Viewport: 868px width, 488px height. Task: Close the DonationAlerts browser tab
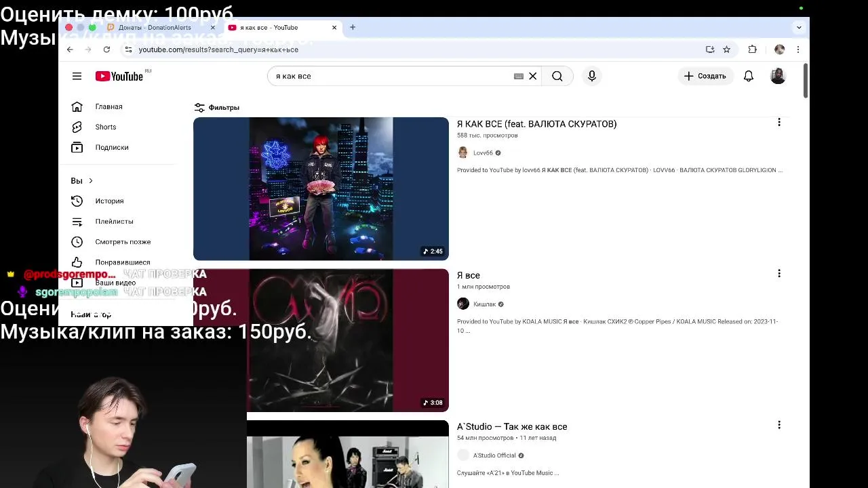[212, 28]
